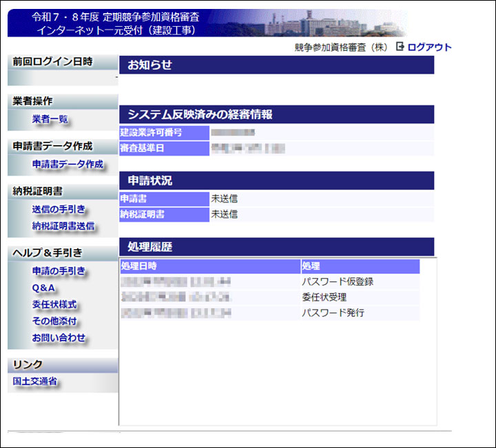Screen dimensions: 496x448
Task: Click the お問い合わせ contact link
Action: click(59, 338)
